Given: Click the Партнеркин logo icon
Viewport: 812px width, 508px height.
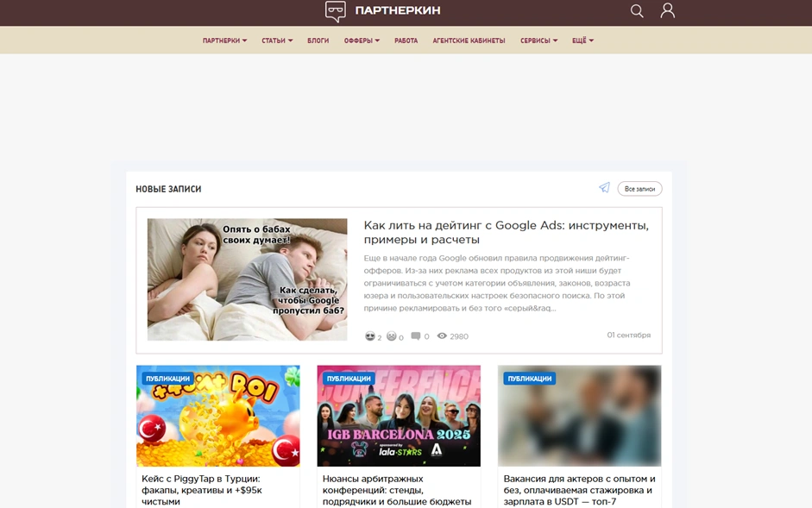Looking at the screenshot, I should [335, 11].
